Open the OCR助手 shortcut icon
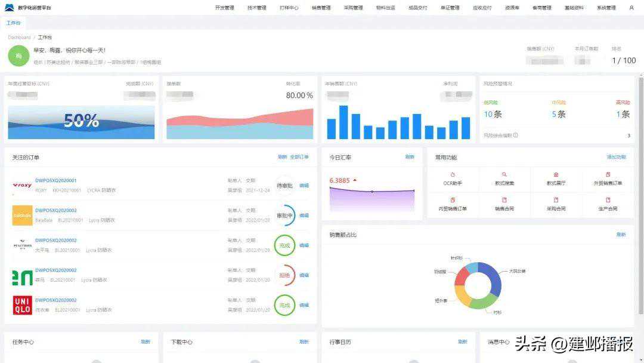 coord(453,175)
